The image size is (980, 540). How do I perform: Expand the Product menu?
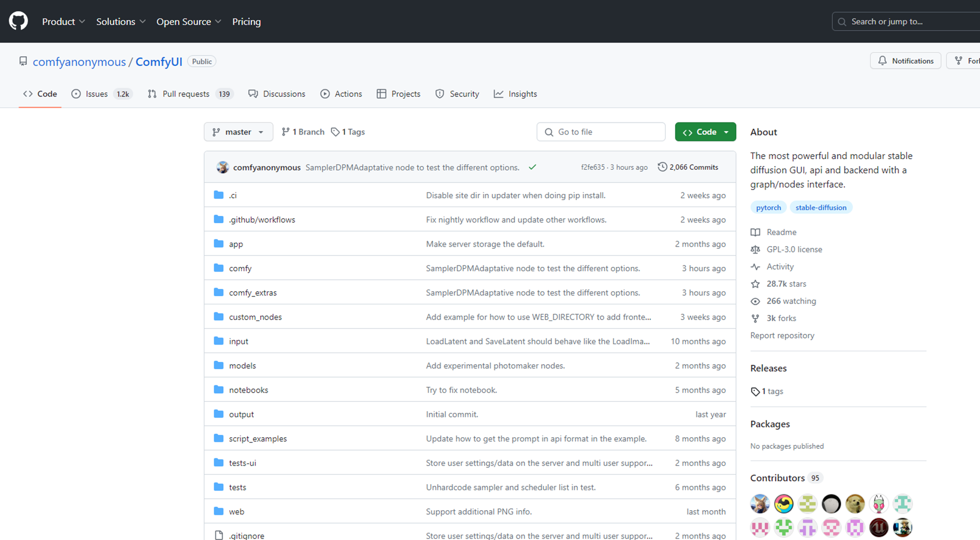[x=64, y=22]
